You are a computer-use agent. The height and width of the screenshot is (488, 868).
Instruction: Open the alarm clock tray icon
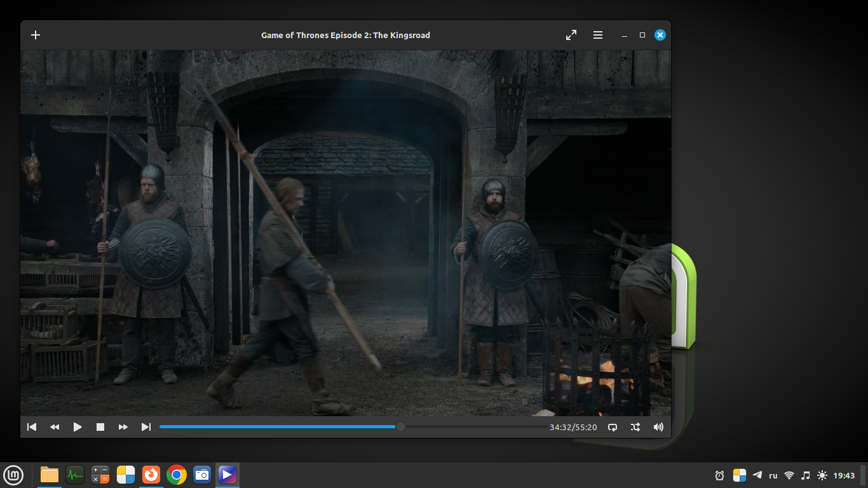pos(719,475)
